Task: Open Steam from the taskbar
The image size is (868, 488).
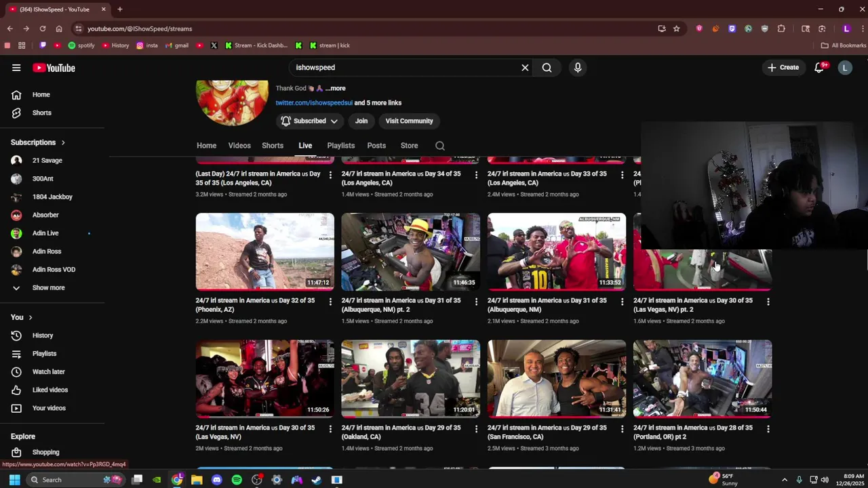Action: (x=316, y=480)
